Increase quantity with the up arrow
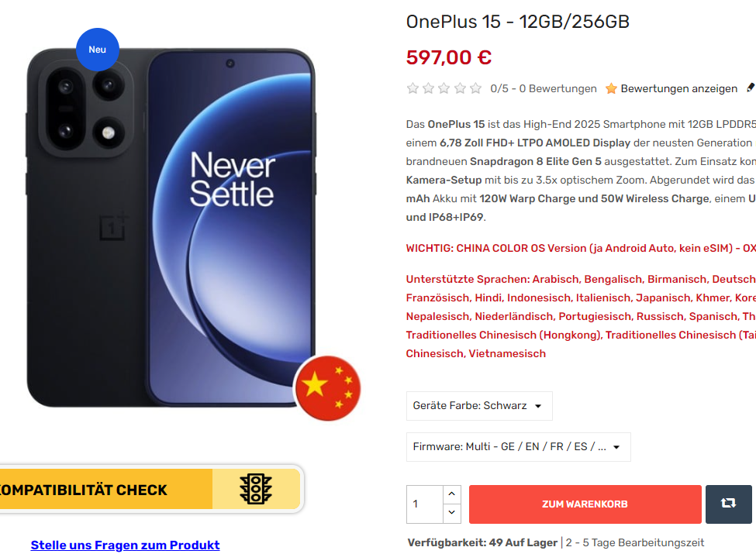 pyautogui.click(x=452, y=494)
